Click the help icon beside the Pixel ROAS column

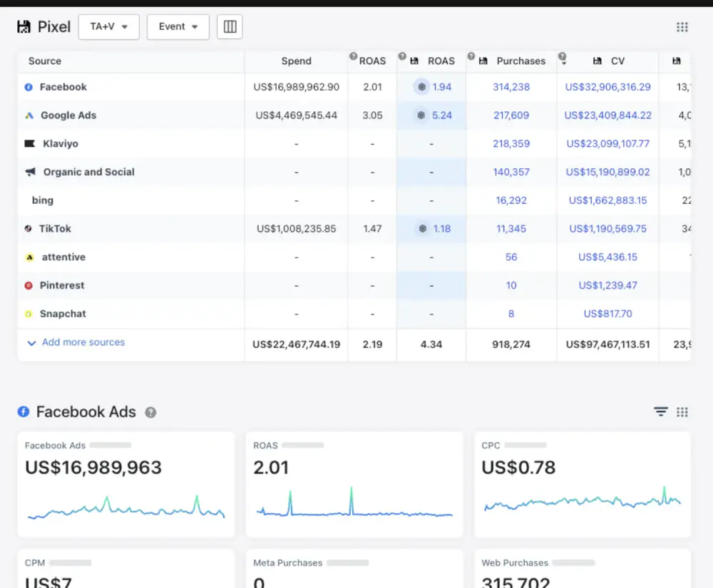tap(402, 56)
